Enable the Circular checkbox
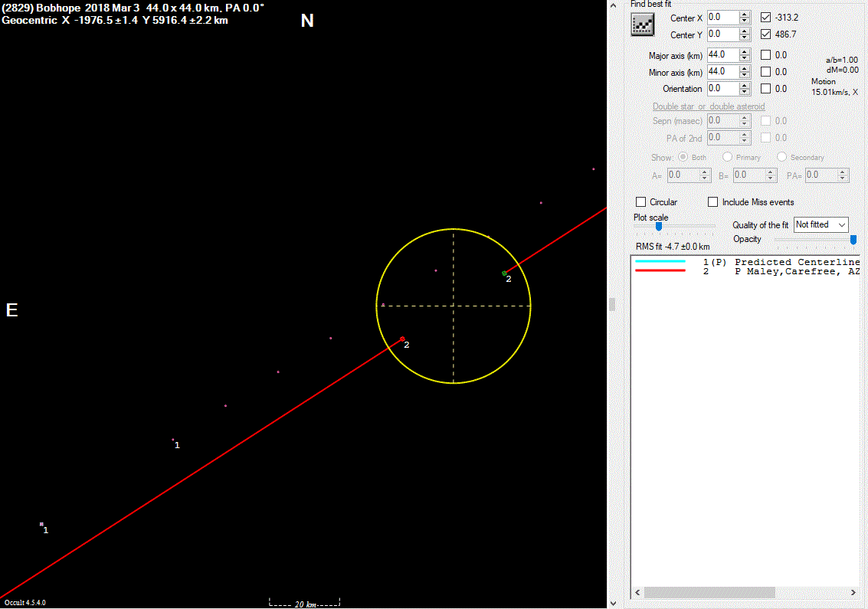868x609 pixels. click(641, 202)
